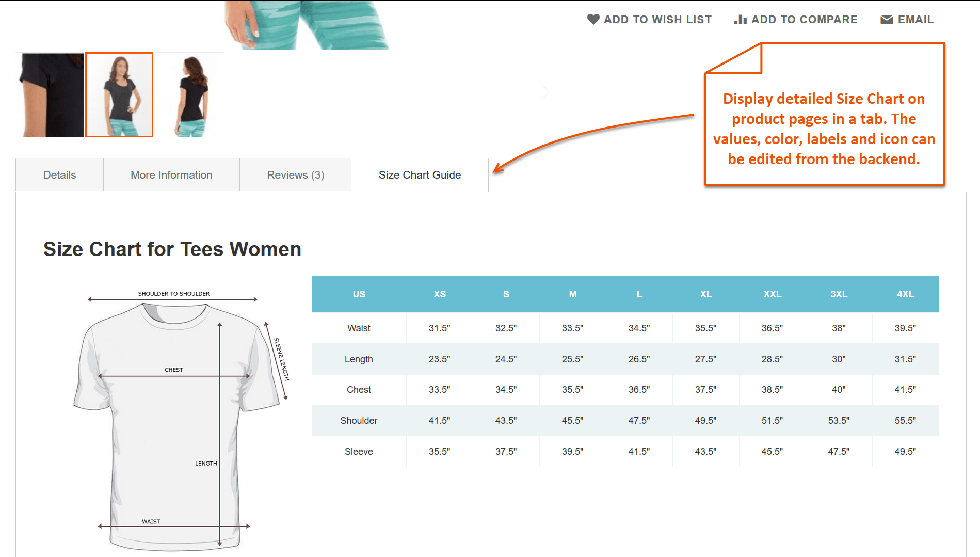Select the black sleeve close-up thumbnail
This screenshot has width=980, height=557.
(51, 95)
